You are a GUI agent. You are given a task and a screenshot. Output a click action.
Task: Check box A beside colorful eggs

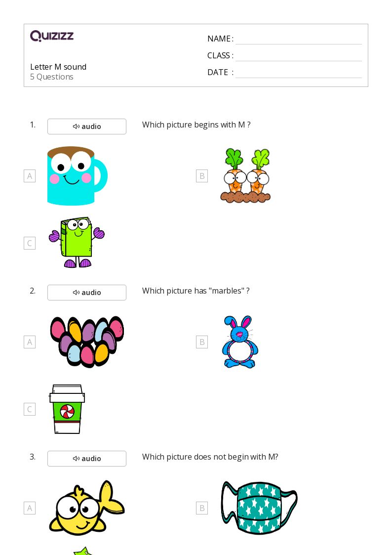(30, 342)
